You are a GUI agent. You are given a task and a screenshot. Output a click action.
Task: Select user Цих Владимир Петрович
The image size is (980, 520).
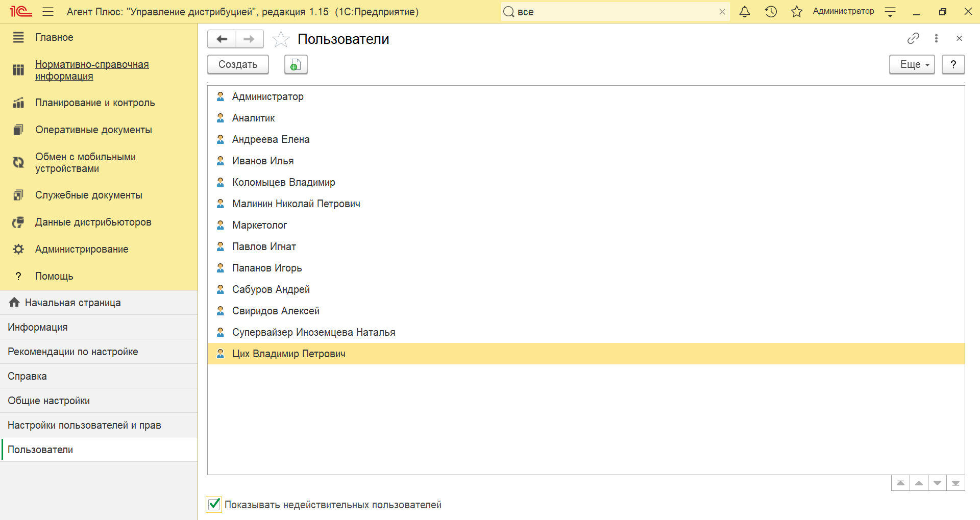coord(586,354)
